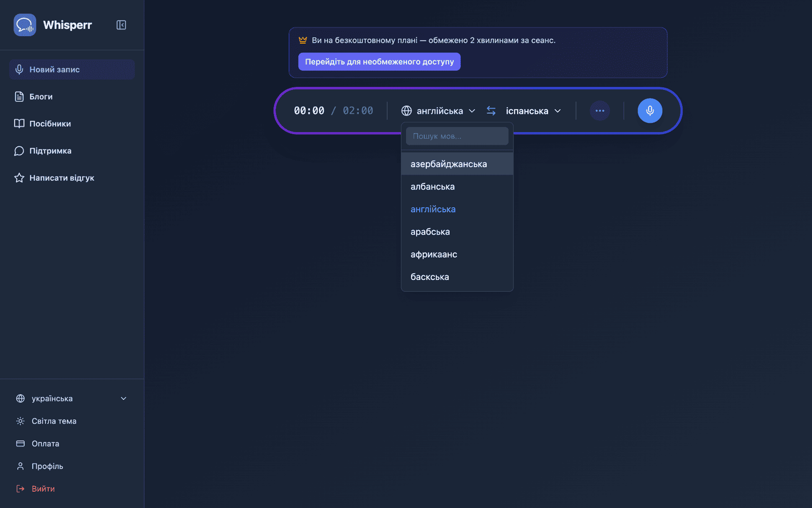Screen dimensions: 812x508
Task: Click the crown icon in the plan banner
Action: (303, 40)
